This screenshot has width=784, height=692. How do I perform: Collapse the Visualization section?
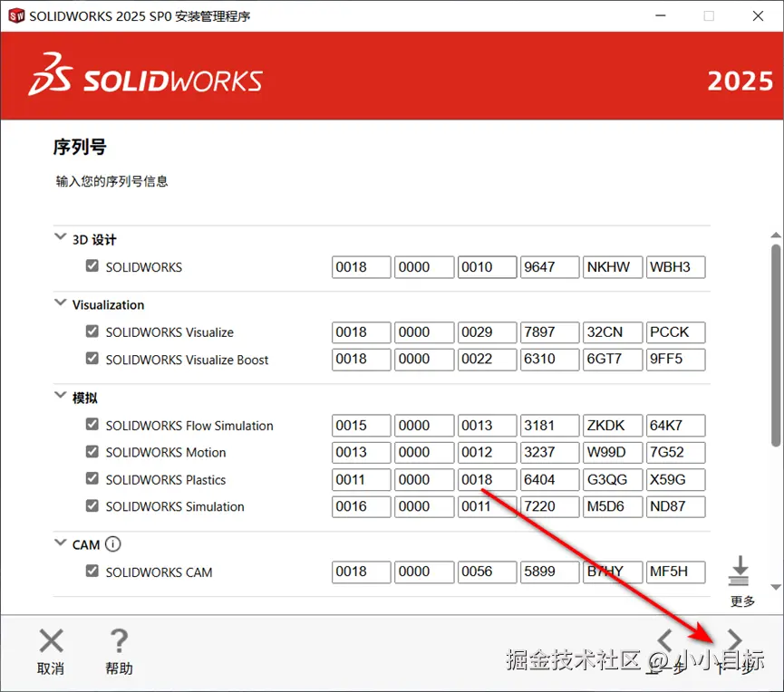click(x=60, y=303)
